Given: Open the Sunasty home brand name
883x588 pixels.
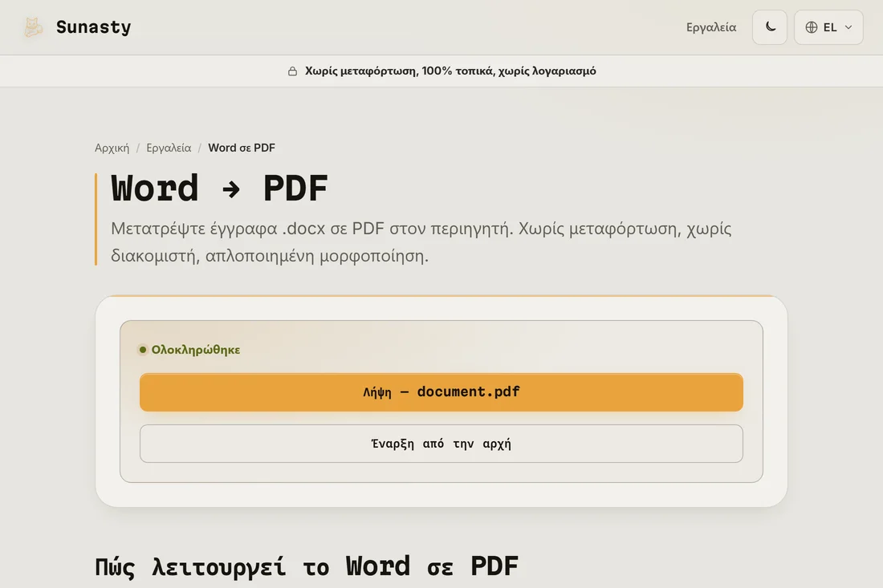Looking at the screenshot, I should [93, 27].
